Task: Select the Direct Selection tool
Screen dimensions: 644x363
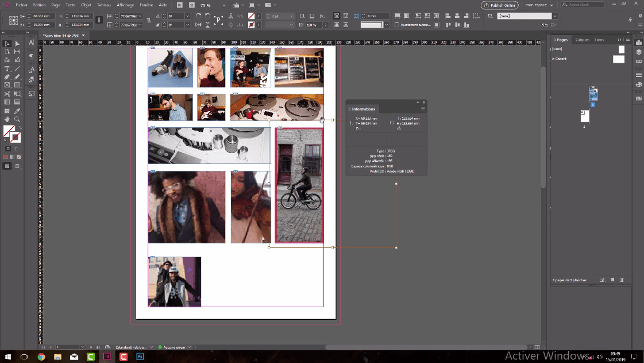Action: 17,43
